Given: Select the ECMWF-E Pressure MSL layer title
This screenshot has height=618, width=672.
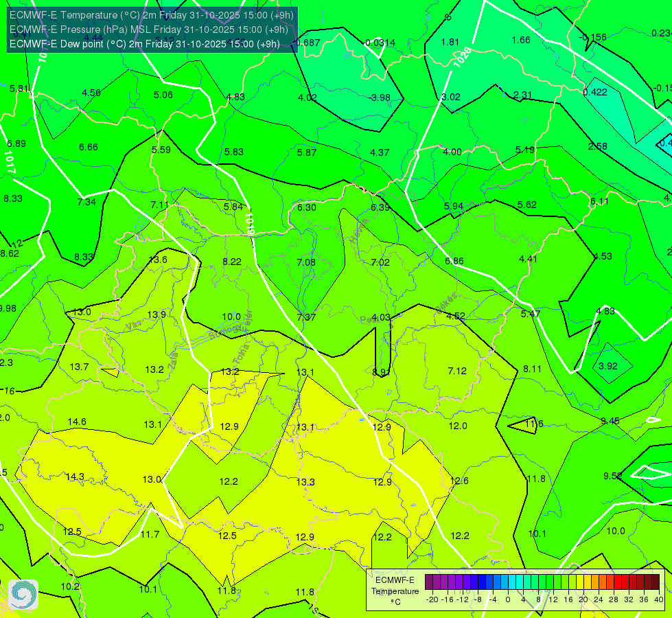Looking at the screenshot, I should pyautogui.click(x=148, y=30).
